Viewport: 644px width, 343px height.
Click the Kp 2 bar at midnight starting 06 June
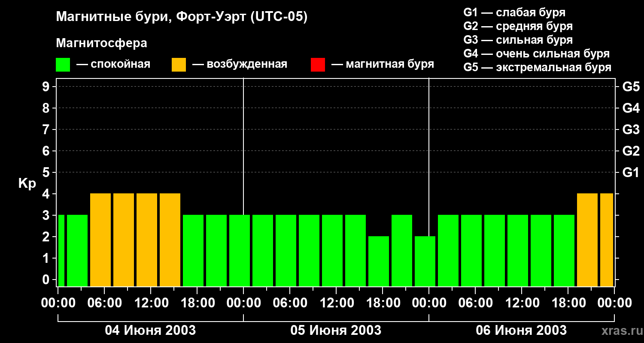(x=425, y=261)
